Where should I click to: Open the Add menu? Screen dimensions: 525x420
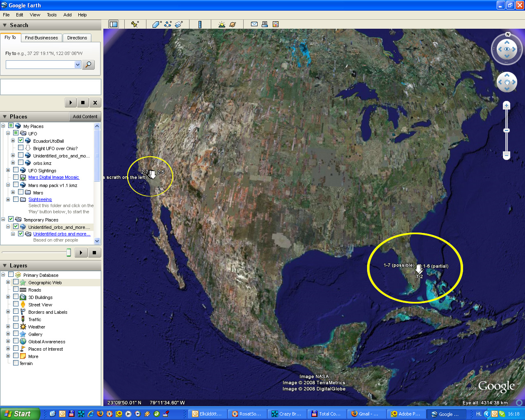click(x=67, y=15)
